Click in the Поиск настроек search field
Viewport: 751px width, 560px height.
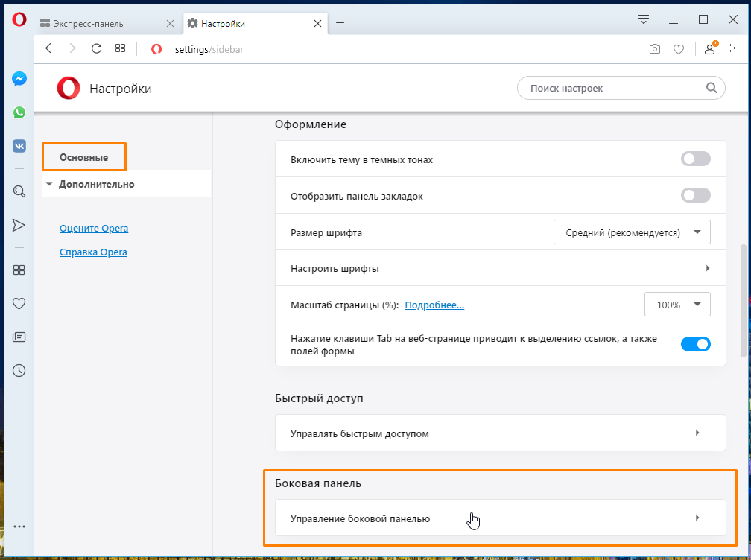(621, 88)
